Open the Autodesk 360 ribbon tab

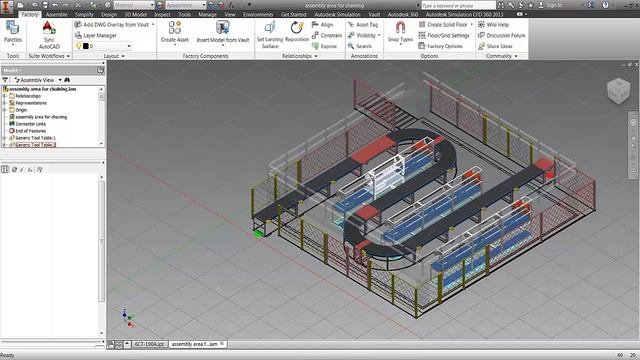point(402,14)
